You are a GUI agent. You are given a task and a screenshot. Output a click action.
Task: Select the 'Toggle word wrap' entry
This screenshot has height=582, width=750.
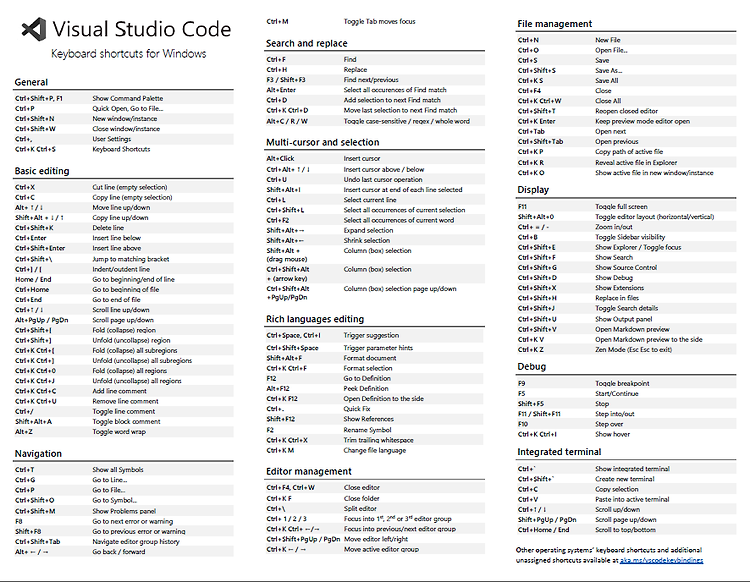click(119, 431)
